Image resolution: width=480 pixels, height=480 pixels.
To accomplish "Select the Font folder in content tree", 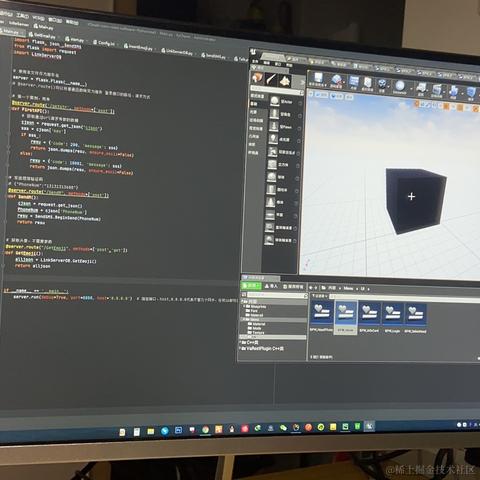I will point(252,311).
